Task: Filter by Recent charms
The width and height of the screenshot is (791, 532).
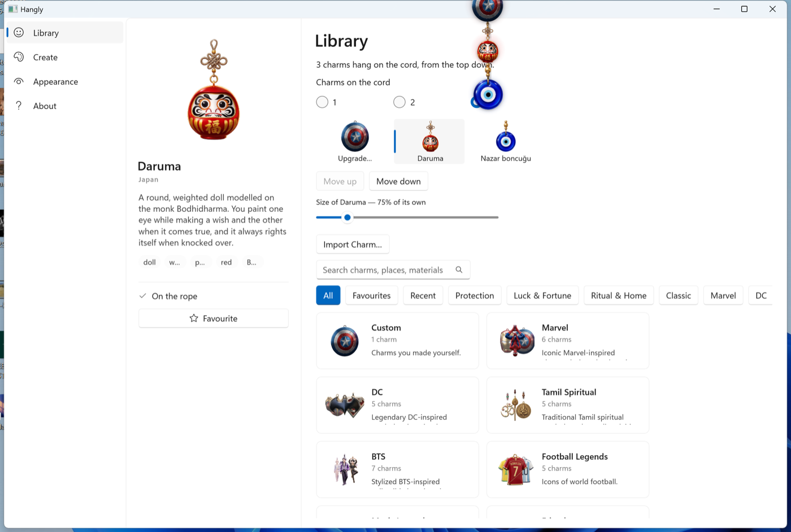Action: [423, 295]
